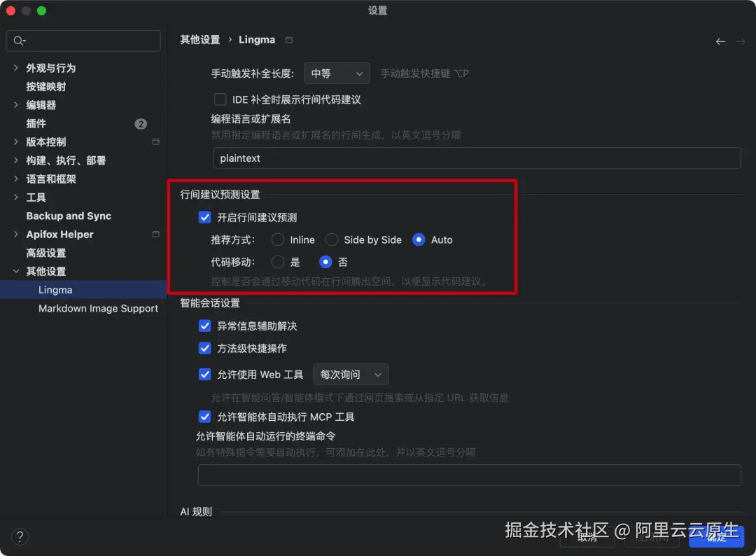Viewport: 756px width, 556px height.
Task: Click the back arrow in the settings header
Action: pyautogui.click(x=720, y=41)
